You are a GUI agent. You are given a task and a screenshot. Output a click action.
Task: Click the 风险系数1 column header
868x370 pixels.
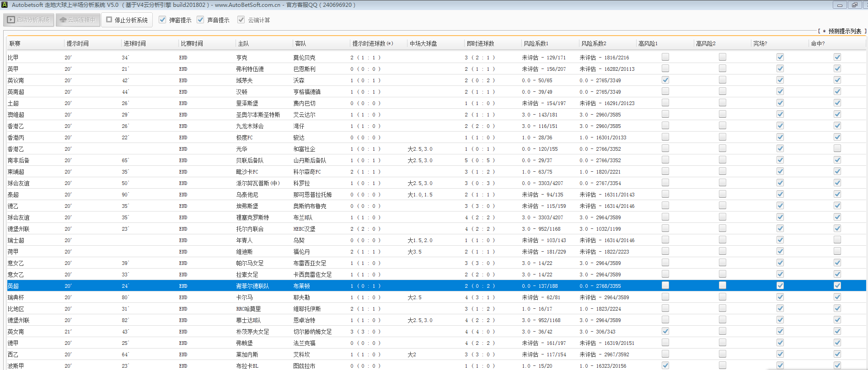pos(536,43)
